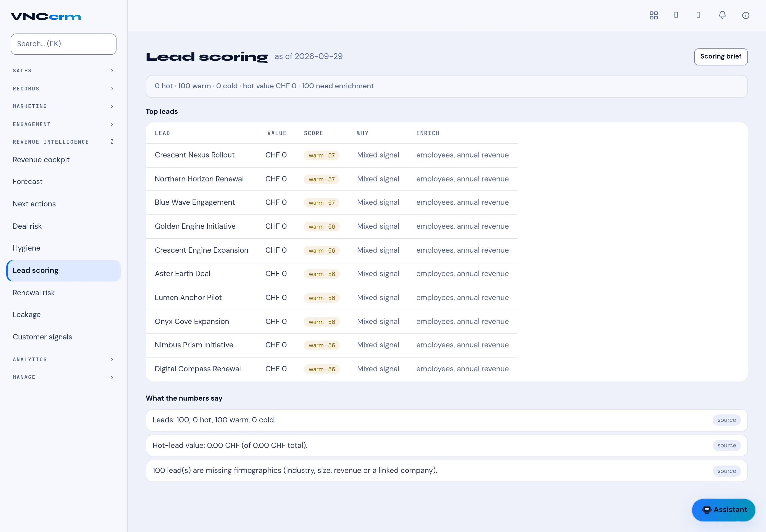Click Mixed signal for Aster Earth Deal
This screenshot has width=766, height=532.
coord(378,274)
